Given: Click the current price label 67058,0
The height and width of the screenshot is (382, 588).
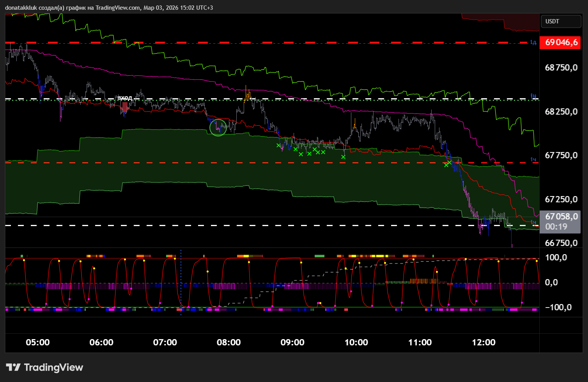Looking at the screenshot, I should 561,217.
